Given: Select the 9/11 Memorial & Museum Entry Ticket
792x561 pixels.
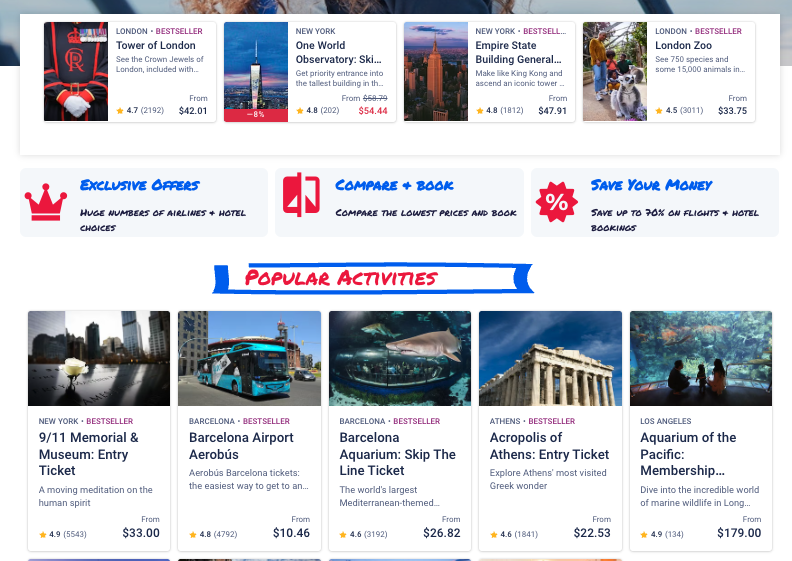Looking at the screenshot, I should point(88,454).
